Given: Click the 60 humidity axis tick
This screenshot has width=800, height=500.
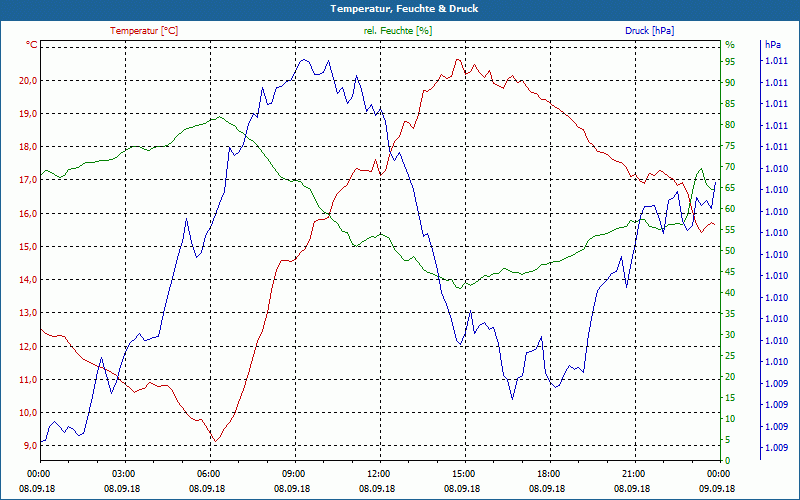Looking at the screenshot, I should click(x=730, y=209).
